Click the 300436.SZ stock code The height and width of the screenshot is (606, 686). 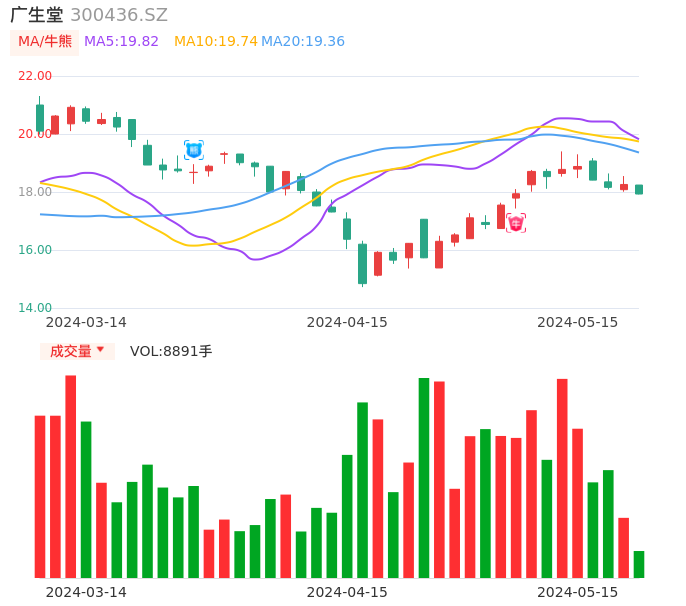[119, 15]
